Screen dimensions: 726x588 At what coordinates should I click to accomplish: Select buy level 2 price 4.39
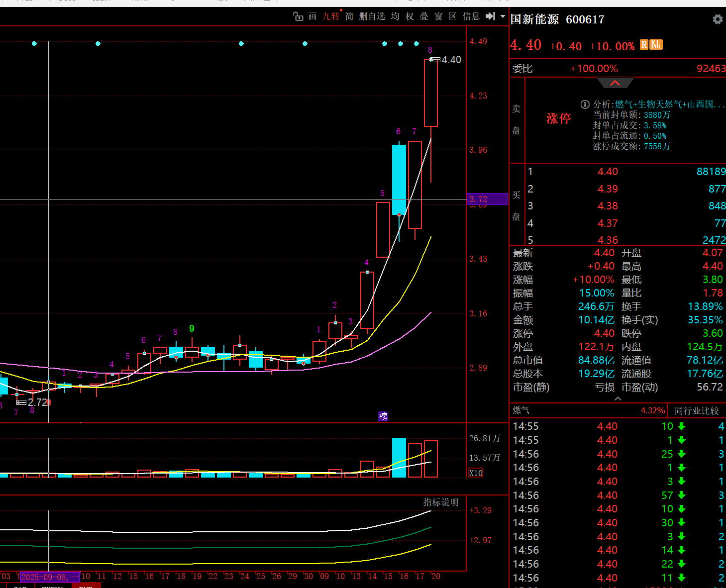coord(608,189)
